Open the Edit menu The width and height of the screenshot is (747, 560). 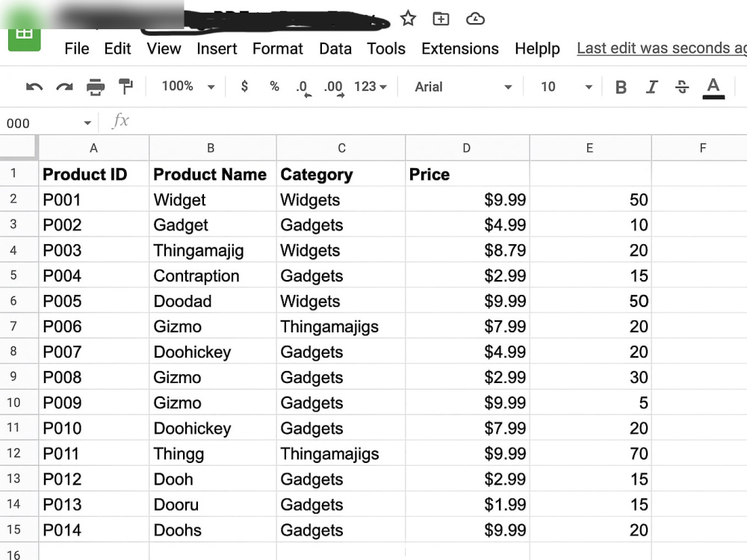117,49
